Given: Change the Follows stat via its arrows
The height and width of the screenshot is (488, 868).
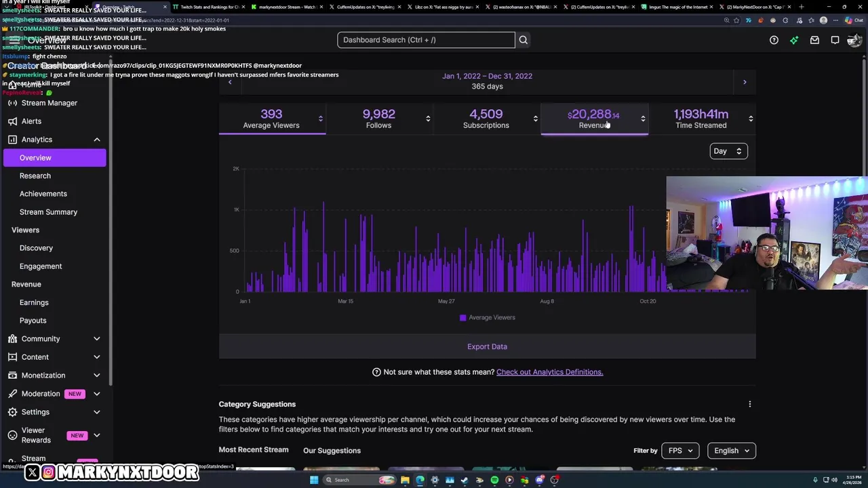Looking at the screenshot, I should click(x=428, y=119).
